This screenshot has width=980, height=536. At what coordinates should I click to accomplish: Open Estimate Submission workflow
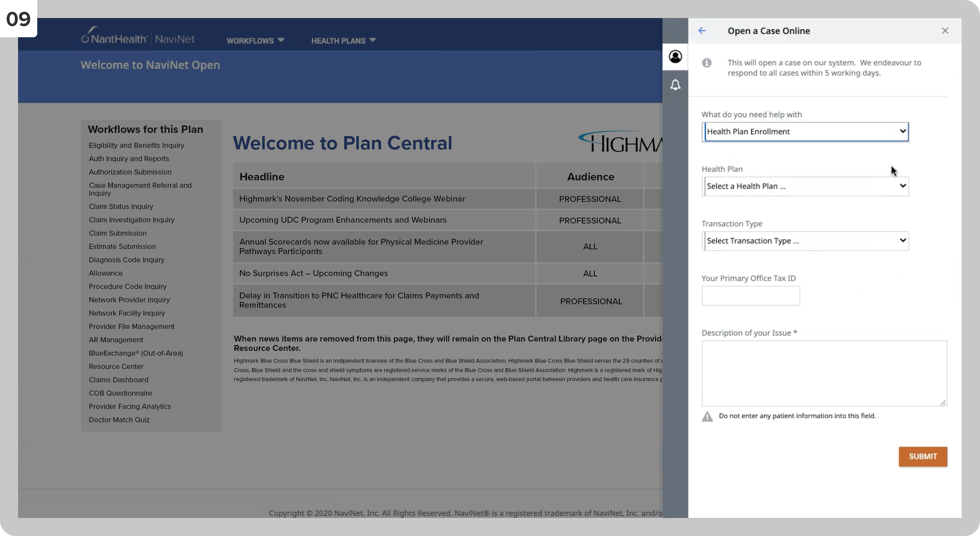click(x=122, y=247)
